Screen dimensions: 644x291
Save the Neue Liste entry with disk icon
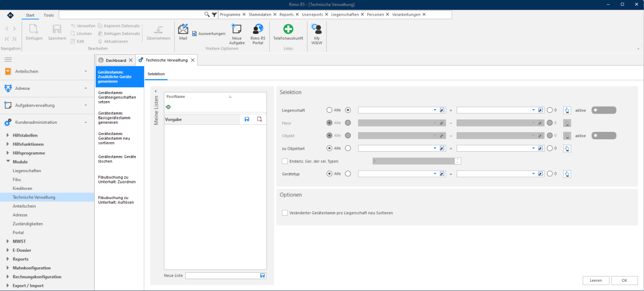[262, 275]
